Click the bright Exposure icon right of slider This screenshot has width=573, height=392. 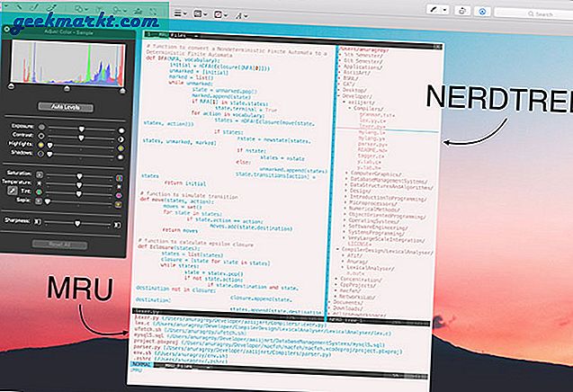121,130
